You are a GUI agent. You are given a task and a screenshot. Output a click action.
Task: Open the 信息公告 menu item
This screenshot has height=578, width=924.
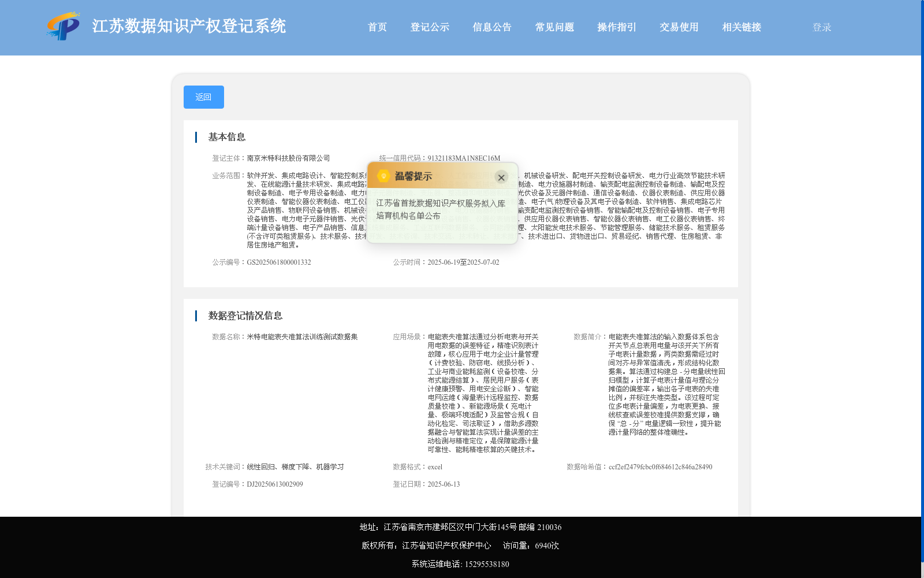pyautogui.click(x=492, y=27)
